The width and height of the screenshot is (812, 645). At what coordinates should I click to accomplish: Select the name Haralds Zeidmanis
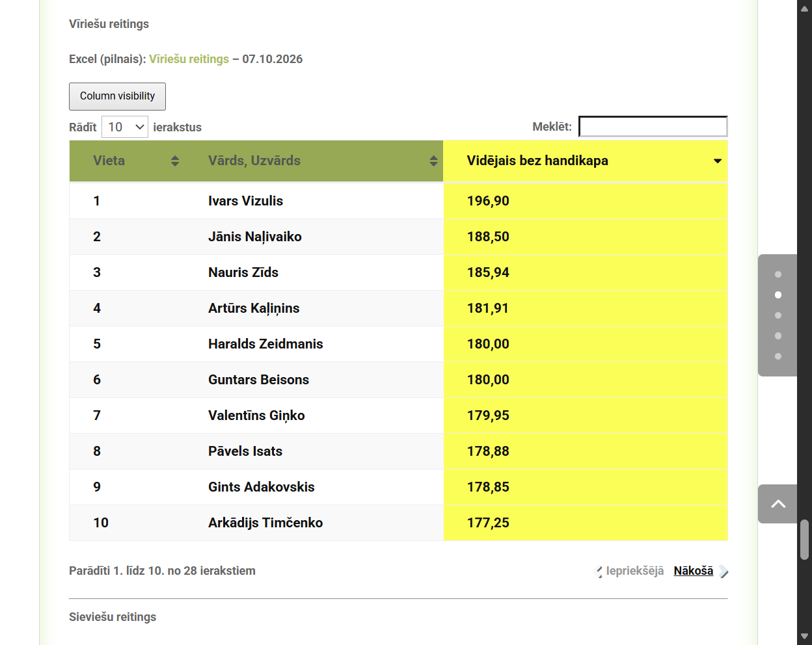tap(265, 344)
